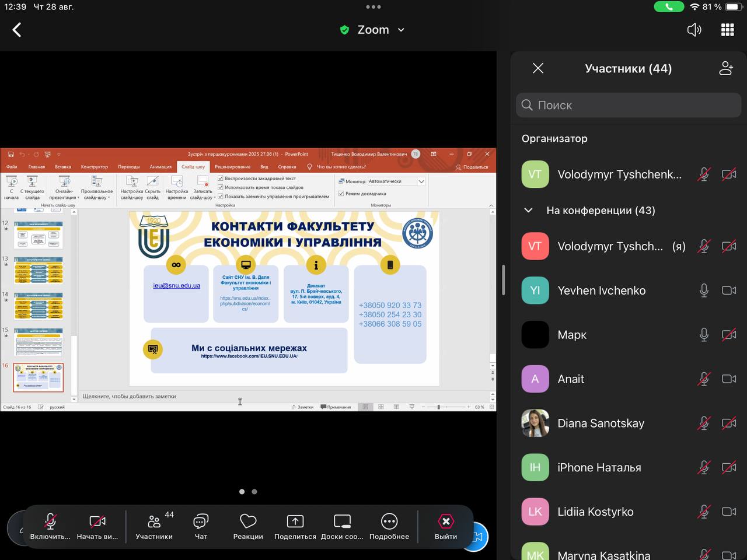The image size is (747, 560).
Task: Start slideshow "С начала" in PowerPoint
Action: click(11, 188)
